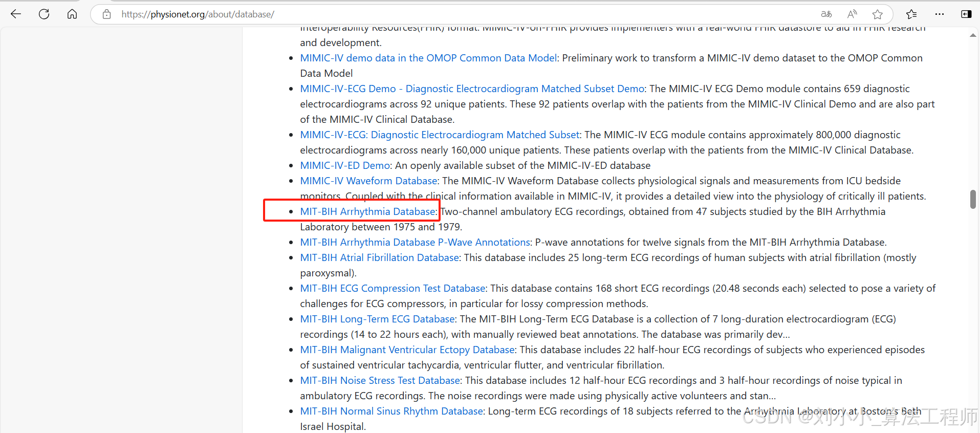The height and width of the screenshot is (433, 980).
Task: Reload the page with refresh icon
Action: 44,14
